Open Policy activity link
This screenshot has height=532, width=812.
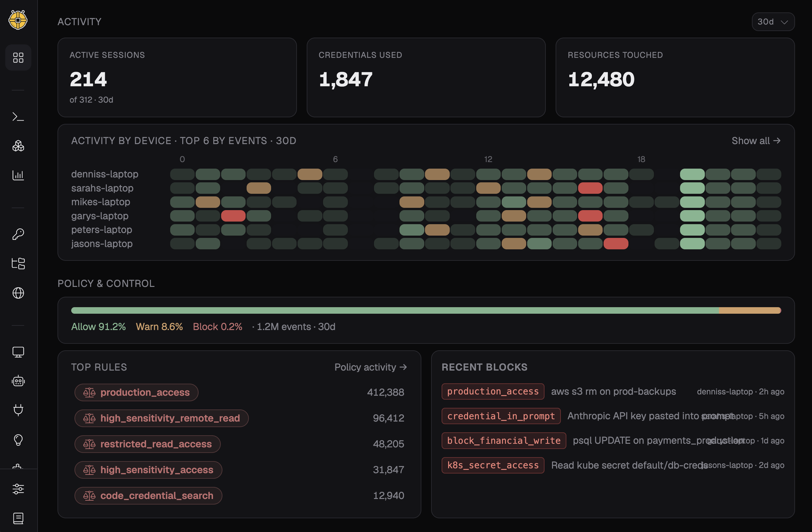coord(371,367)
